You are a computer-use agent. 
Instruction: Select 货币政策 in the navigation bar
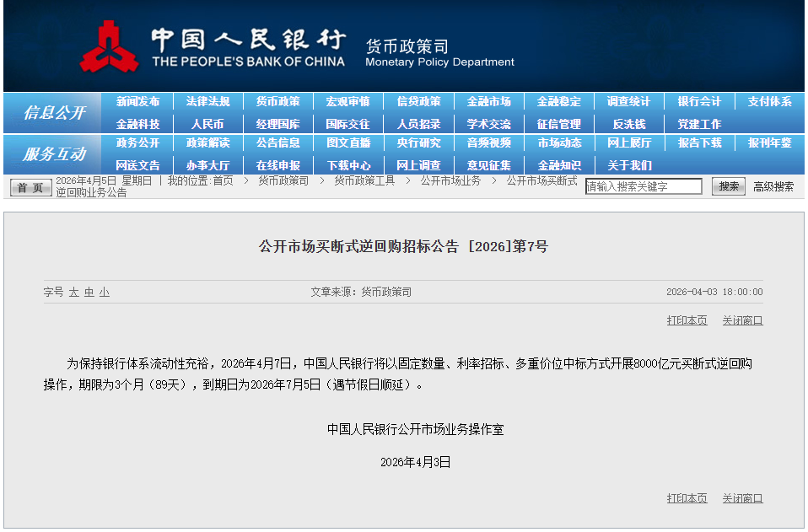click(x=277, y=101)
